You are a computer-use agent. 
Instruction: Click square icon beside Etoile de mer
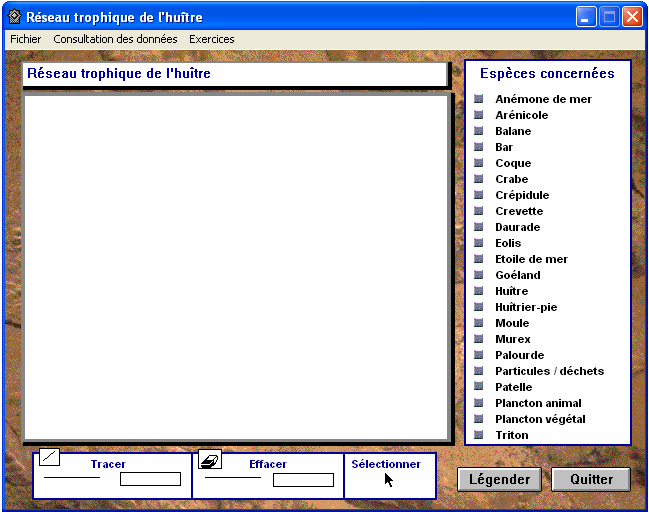[x=478, y=259]
